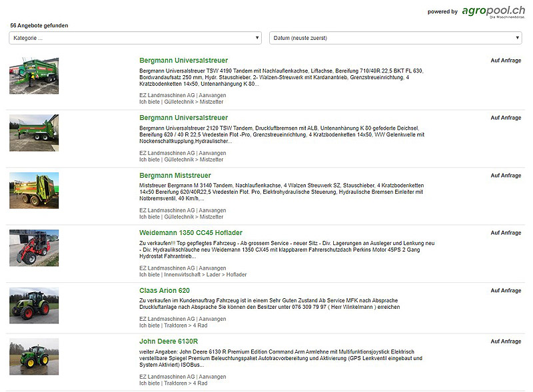Click 'Auf Anfrage' price for John Deere 6130R
Screen dimensions: 533x392
click(506, 341)
